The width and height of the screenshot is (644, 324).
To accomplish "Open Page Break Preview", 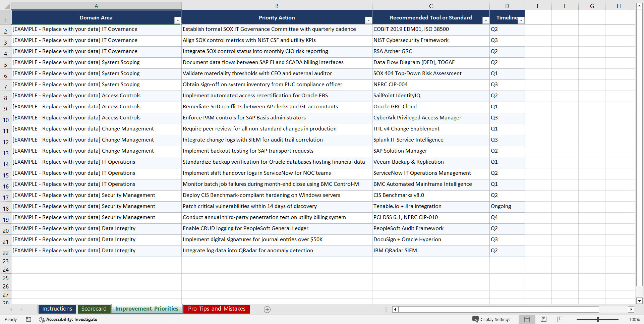I will [x=560, y=319].
